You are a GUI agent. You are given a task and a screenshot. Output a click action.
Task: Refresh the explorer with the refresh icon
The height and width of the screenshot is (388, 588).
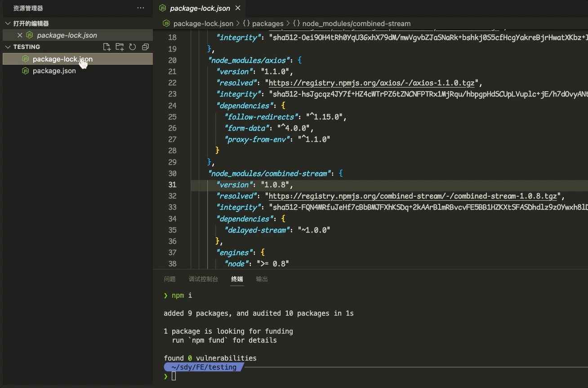pyautogui.click(x=133, y=47)
